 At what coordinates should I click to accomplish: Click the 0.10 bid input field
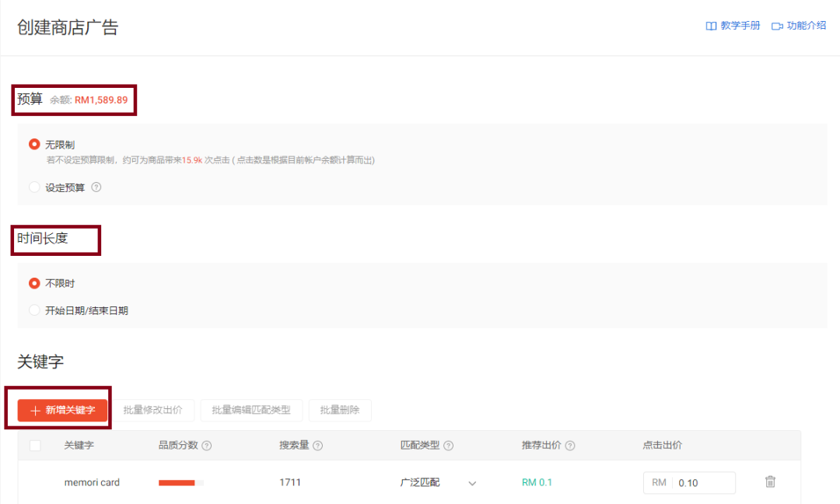click(698, 482)
